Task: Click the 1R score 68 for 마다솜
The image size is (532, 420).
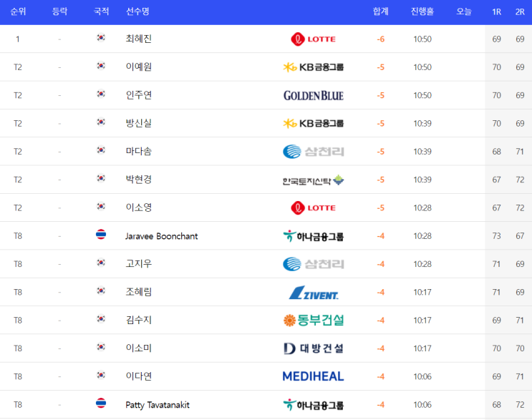Action: [x=496, y=152]
